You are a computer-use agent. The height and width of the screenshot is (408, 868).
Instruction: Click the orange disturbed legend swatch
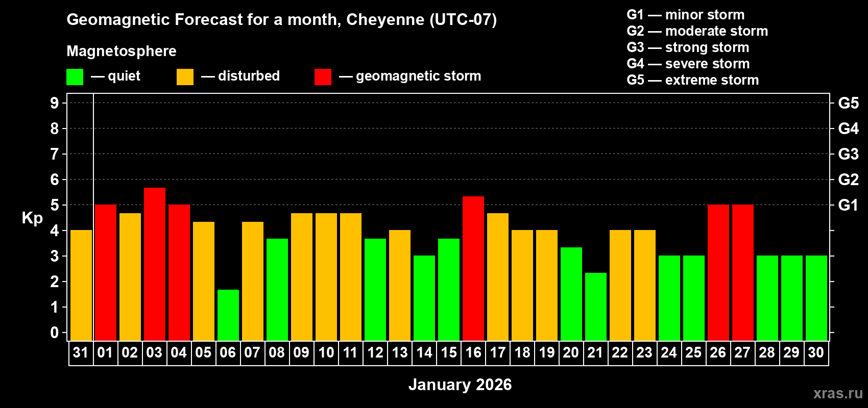(185, 77)
